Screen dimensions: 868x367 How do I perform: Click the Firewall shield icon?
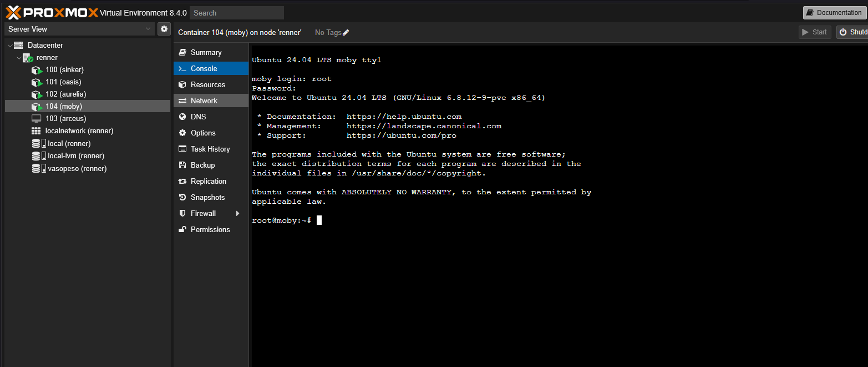(182, 213)
